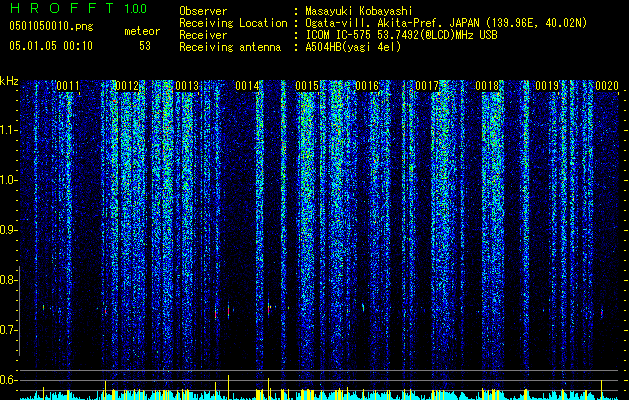The width and height of the screenshot is (629, 400).
Task: Click the meteor label
Action: coord(142,31)
